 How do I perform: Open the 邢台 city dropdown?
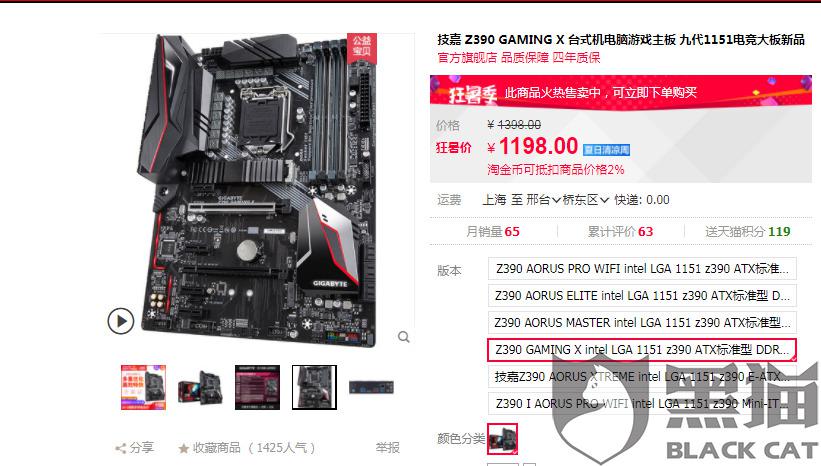pyautogui.click(x=543, y=199)
